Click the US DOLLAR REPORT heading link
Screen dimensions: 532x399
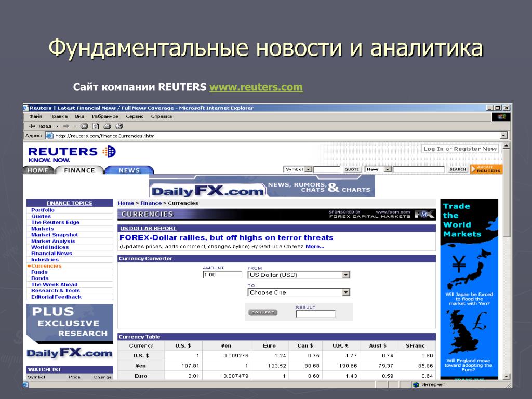point(148,229)
